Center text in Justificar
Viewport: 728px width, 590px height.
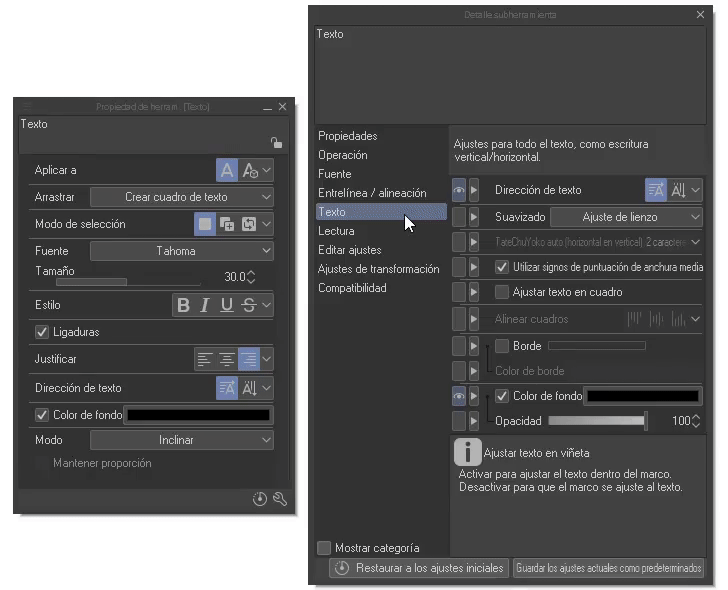coord(227,359)
